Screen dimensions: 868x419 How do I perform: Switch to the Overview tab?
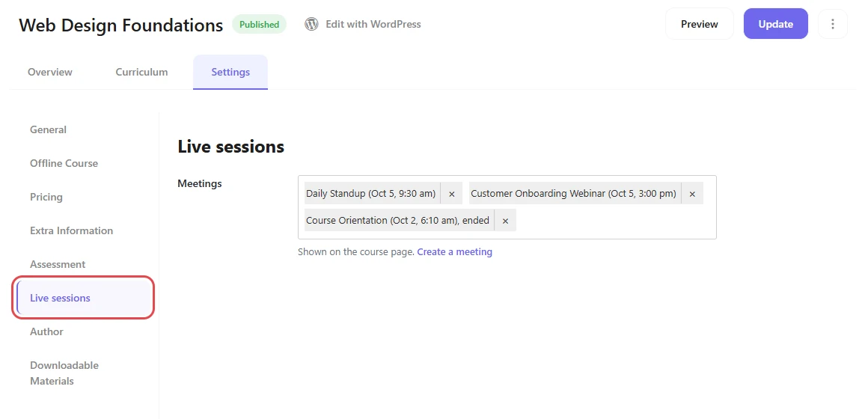pos(50,72)
